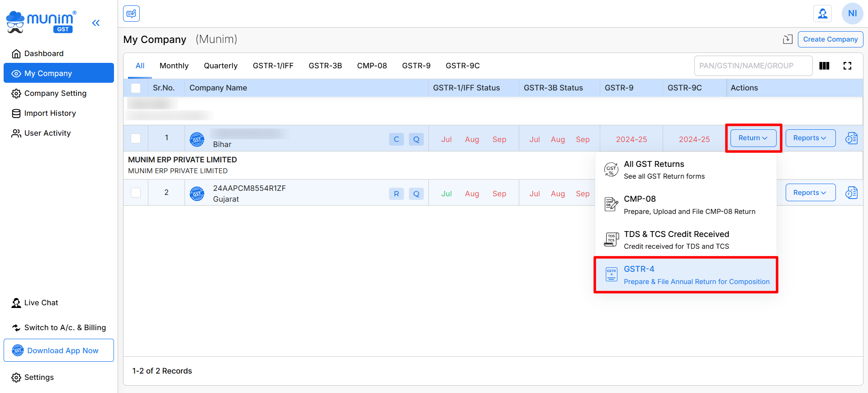Open the column chooser icon
868x393 pixels.
(824, 66)
